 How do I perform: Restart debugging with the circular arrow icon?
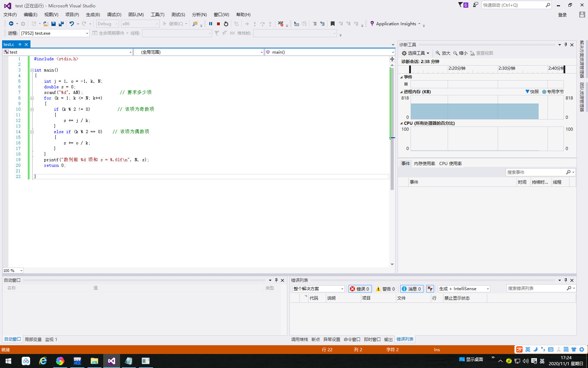point(226,23)
